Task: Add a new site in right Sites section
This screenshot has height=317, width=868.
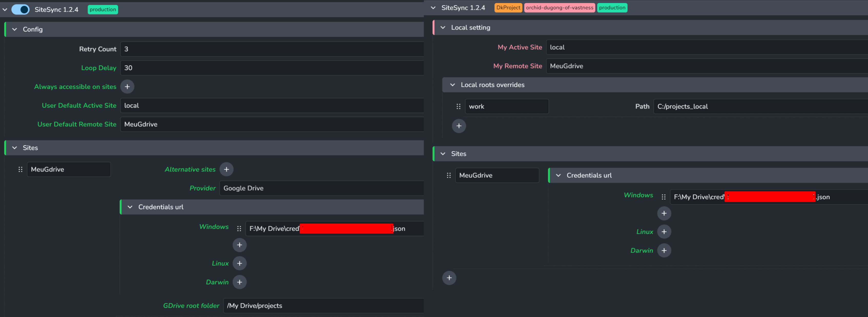Action: click(449, 278)
